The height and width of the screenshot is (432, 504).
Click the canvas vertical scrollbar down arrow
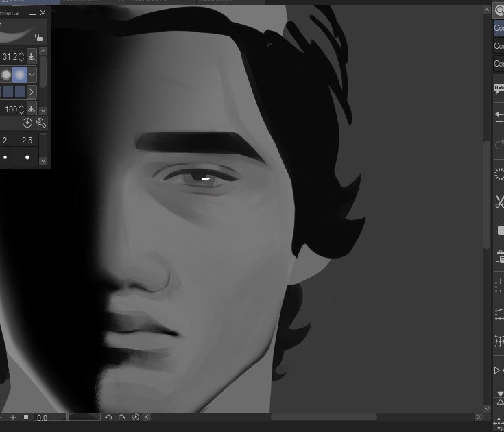[487, 409]
